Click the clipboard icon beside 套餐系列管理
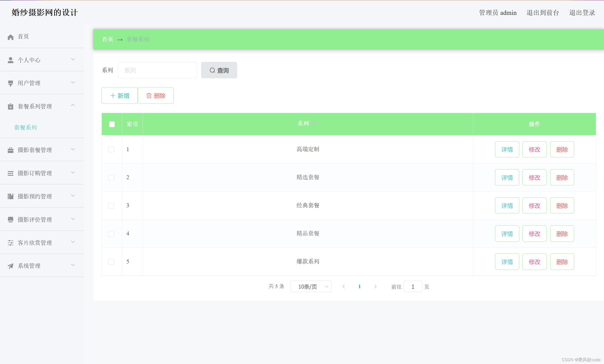 [10, 107]
